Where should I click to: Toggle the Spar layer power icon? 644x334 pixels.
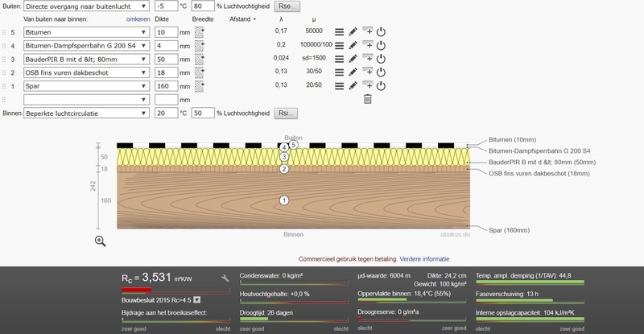(x=381, y=86)
